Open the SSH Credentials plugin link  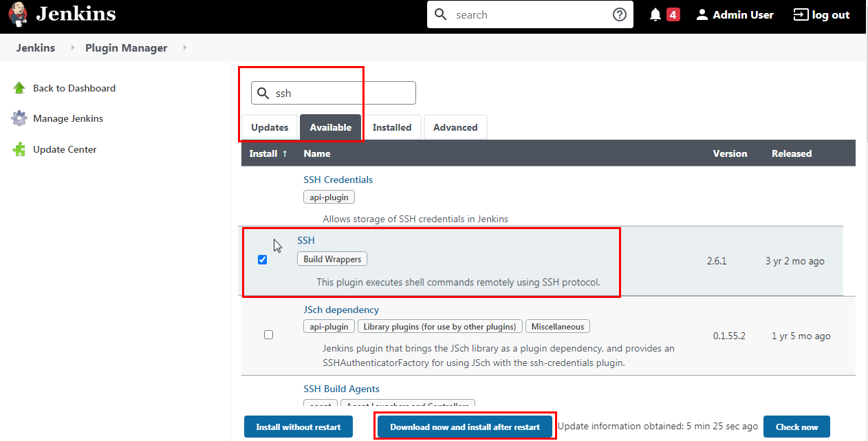[338, 180]
